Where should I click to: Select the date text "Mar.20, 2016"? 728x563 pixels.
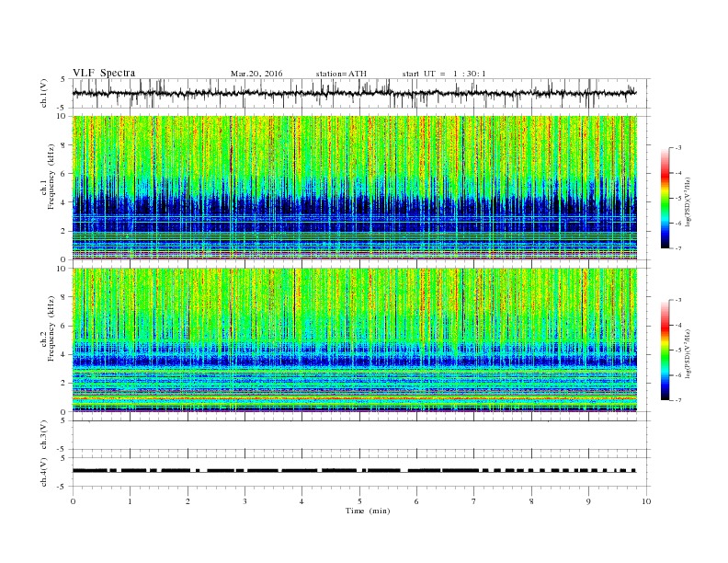click(256, 74)
